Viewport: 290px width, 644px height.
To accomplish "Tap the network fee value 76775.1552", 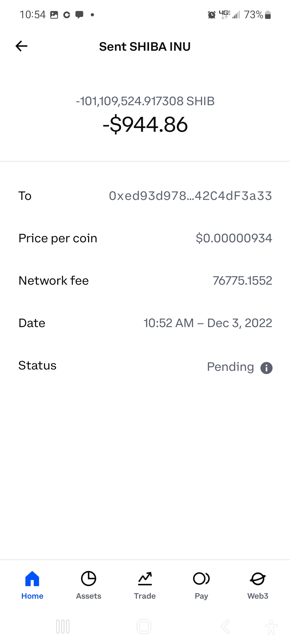I will point(242,281).
